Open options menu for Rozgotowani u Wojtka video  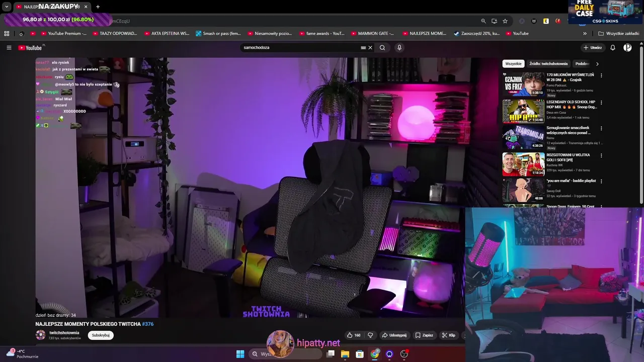pos(601,155)
